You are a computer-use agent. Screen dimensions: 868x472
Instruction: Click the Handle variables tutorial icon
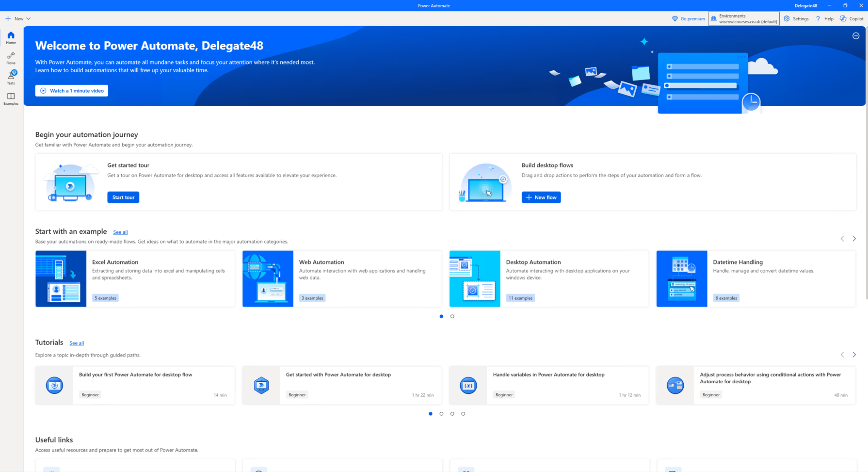coord(468,385)
